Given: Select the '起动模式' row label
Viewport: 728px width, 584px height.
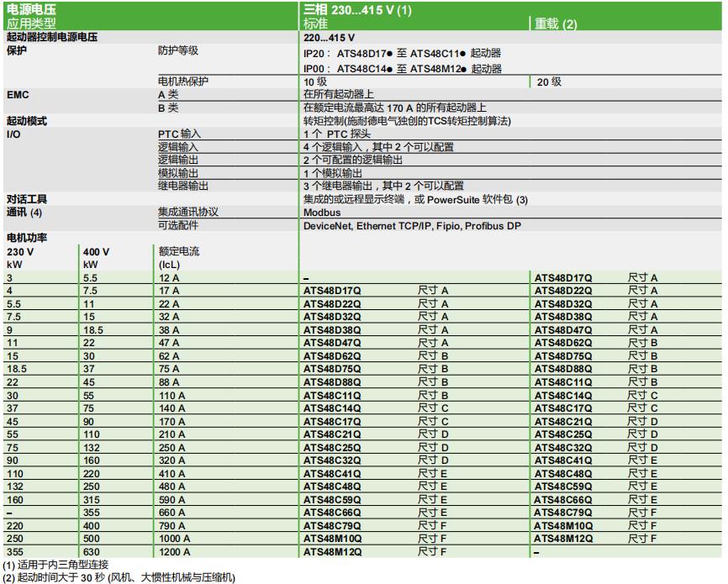Looking at the screenshot, I should tap(26, 121).
